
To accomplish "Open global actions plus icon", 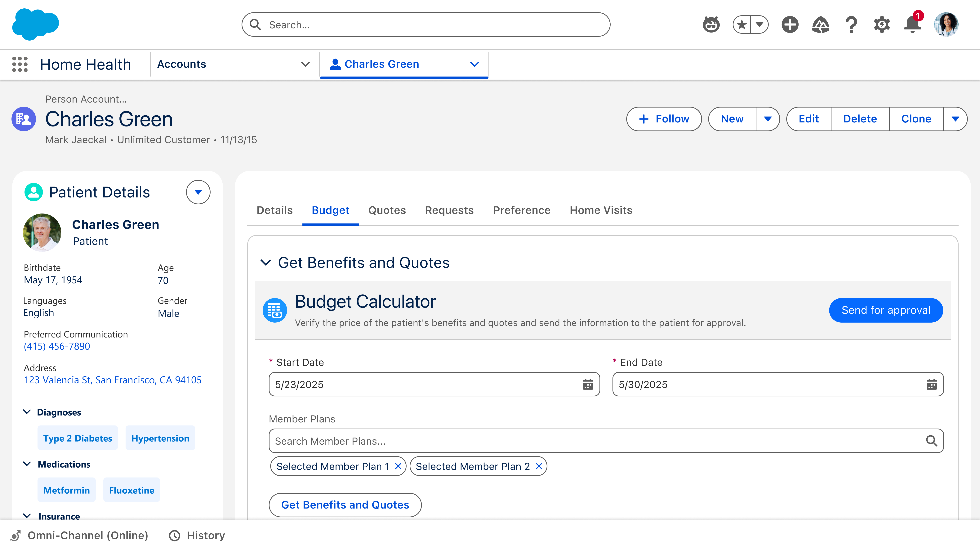I will tap(790, 25).
